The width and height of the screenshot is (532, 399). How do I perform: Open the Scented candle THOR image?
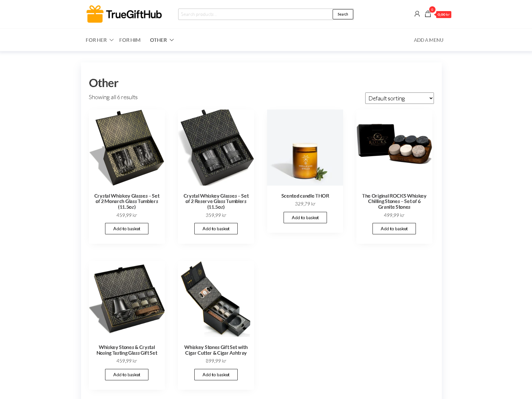(305, 148)
